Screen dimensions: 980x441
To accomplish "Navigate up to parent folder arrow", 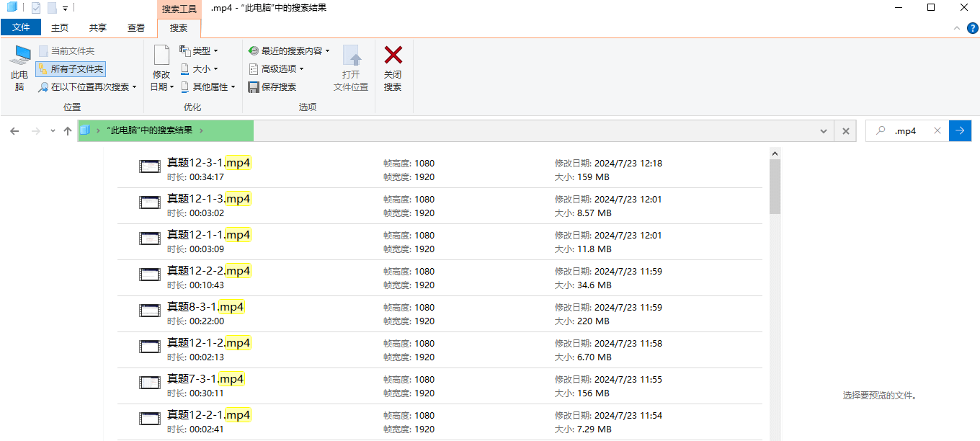I will point(68,130).
